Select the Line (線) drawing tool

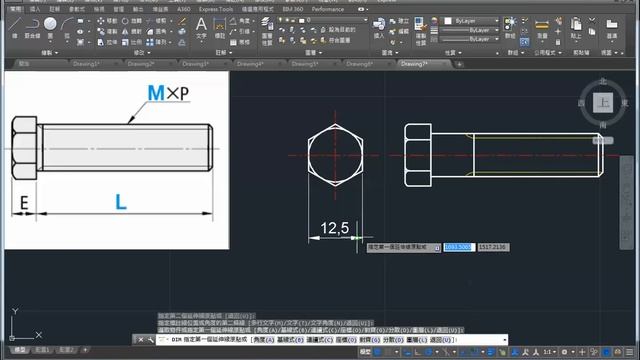pos(15,27)
